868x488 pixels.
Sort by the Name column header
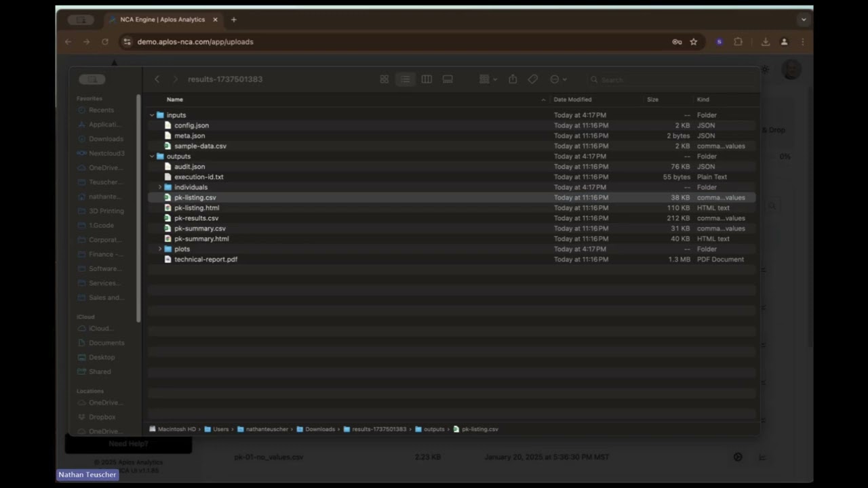tap(175, 100)
